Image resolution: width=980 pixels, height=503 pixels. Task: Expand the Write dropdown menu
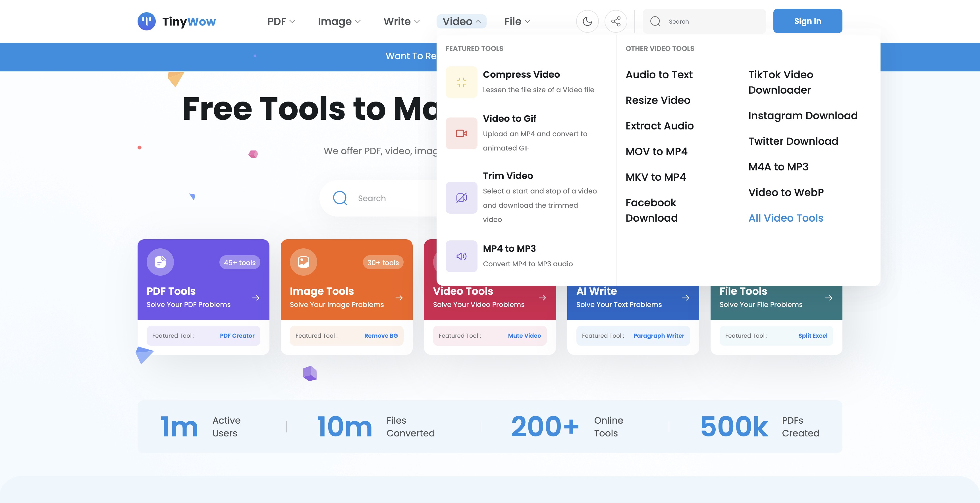[401, 21]
